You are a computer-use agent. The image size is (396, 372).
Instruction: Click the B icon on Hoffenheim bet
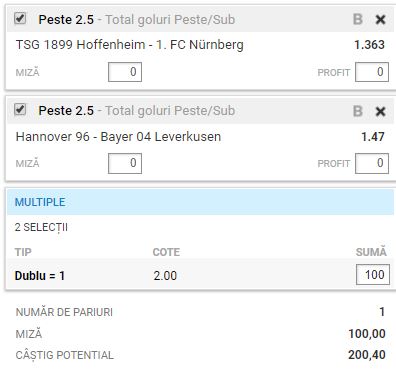(x=358, y=19)
